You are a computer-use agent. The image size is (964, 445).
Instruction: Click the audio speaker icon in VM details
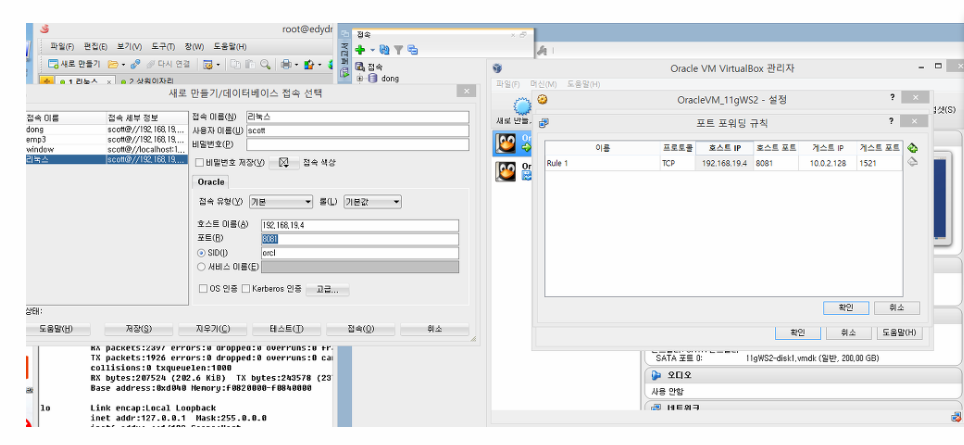pyautogui.click(x=656, y=375)
